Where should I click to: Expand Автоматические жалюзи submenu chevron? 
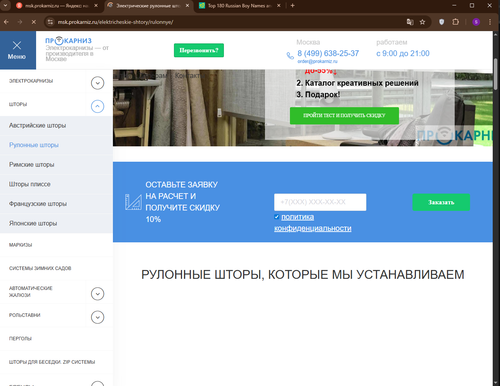pyautogui.click(x=97, y=294)
